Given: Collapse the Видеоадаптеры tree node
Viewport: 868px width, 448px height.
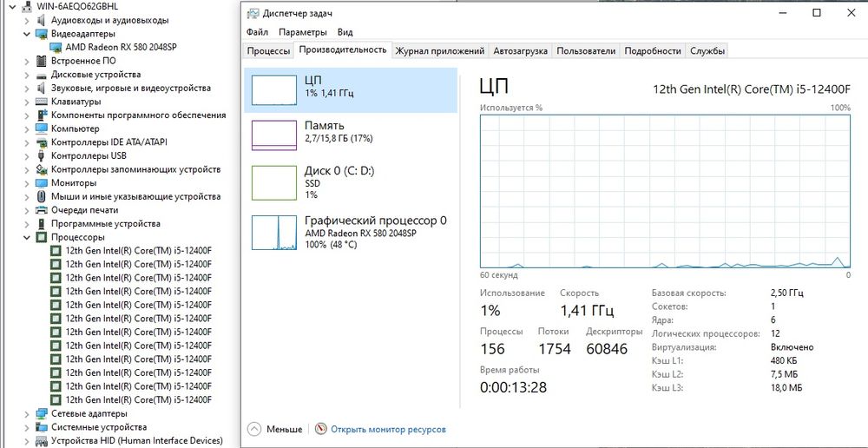Looking at the screenshot, I should click(x=27, y=34).
